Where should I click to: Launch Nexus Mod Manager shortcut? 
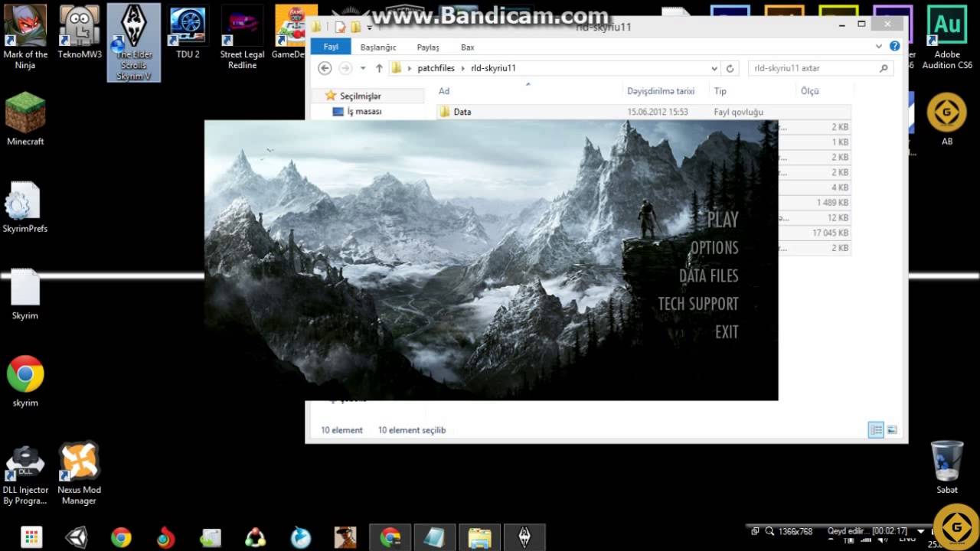80,474
